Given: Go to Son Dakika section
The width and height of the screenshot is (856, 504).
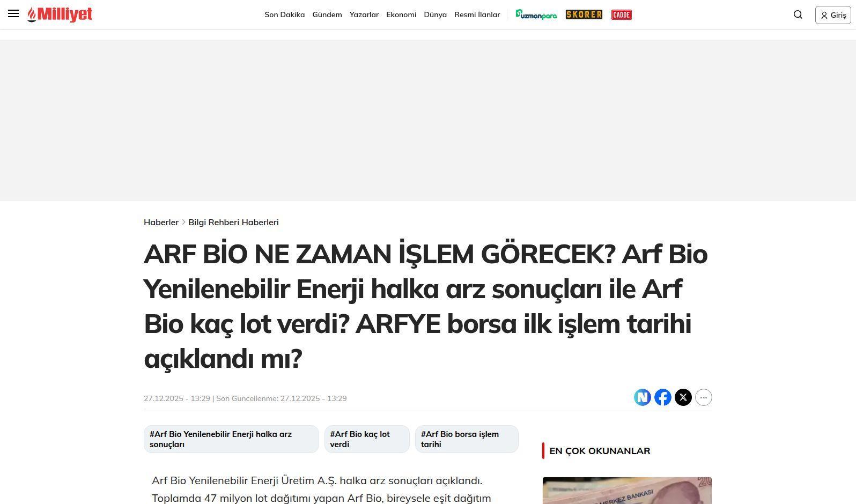Looking at the screenshot, I should (x=284, y=14).
